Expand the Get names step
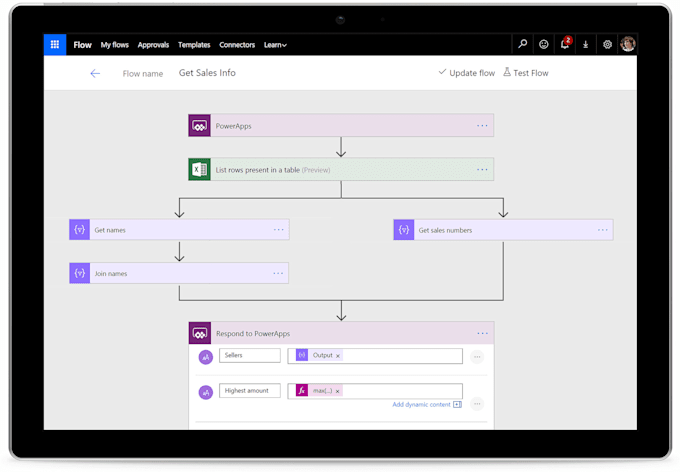This screenshot has width=680, height=472. (x=179, y=230)
